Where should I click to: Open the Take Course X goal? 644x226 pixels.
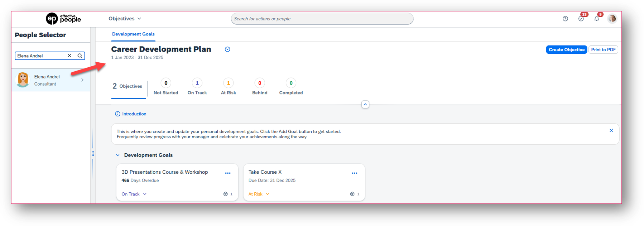point(265,172)
